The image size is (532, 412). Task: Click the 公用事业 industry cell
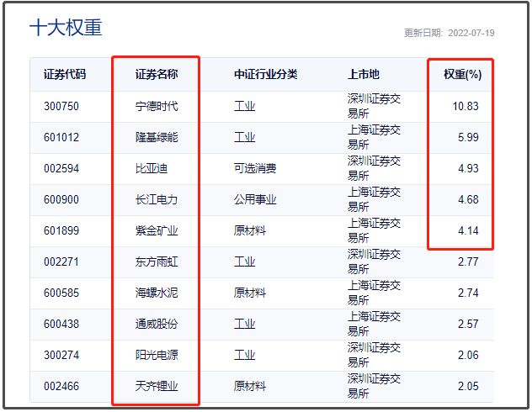click(255, 199)
